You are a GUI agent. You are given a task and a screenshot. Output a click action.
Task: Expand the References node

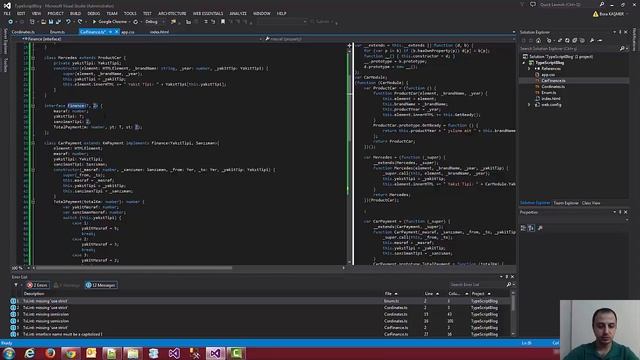click(529, 69)
